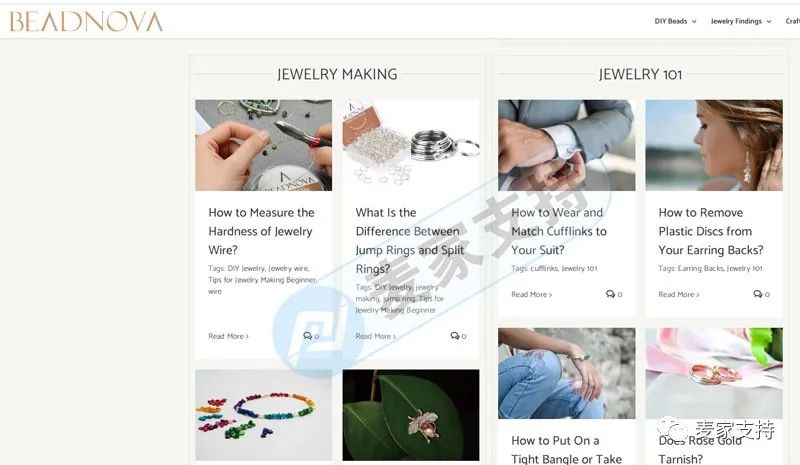The image size is (800, 465).
Task: Open 'How to Remove Plastic Discs' article title
Action: click(x=711, y=231)
